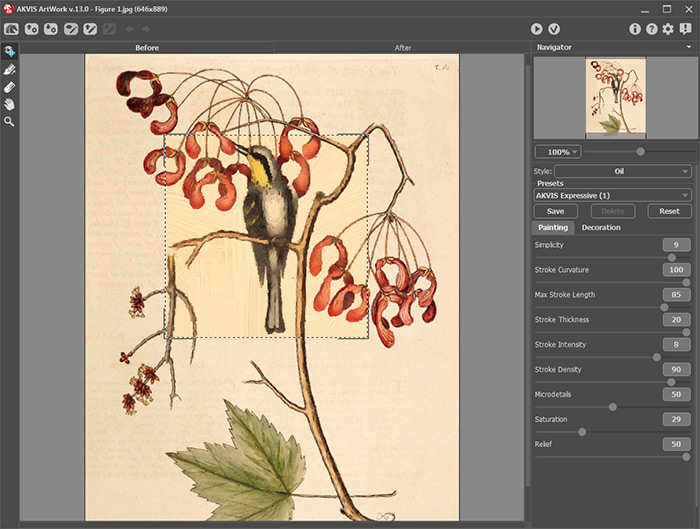700x529 pixels.
Task: Toggle the Quick Preview window tool
Action: (10, 52)
